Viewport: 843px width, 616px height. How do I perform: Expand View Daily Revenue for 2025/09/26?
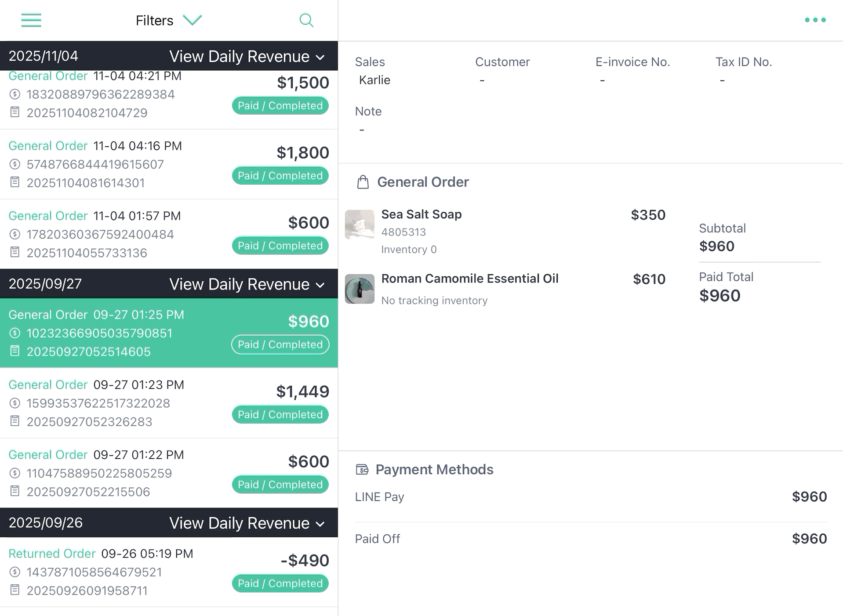pos(247,523)
